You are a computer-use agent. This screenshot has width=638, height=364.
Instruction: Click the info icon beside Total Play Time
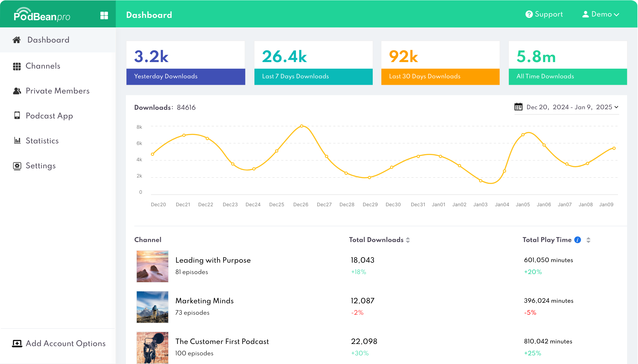pos(577,240)
